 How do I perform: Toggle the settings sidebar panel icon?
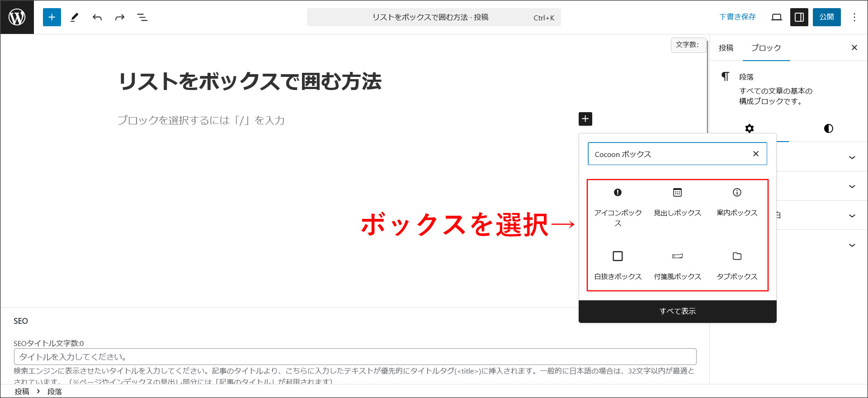799,17
